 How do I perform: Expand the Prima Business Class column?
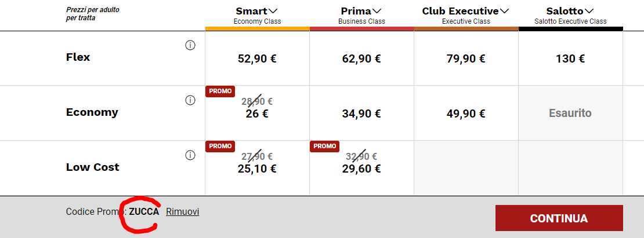[377, 11]
